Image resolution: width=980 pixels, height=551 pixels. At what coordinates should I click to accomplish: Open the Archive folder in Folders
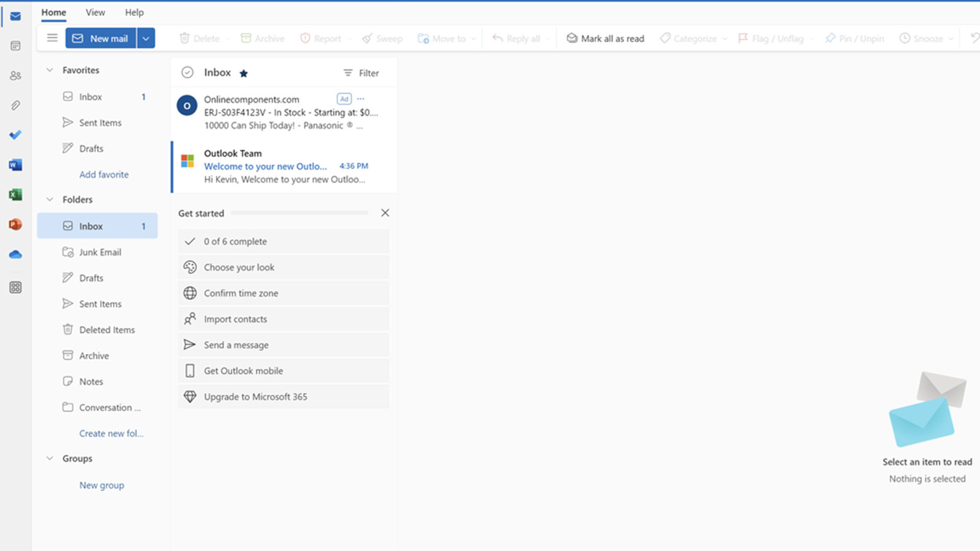97,356
